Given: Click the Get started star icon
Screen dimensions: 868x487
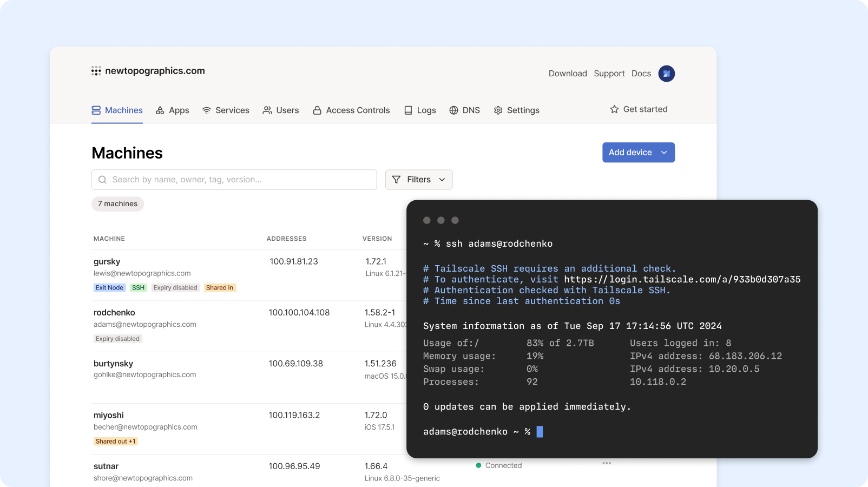Looking at the screenshot, I should 614,109.
